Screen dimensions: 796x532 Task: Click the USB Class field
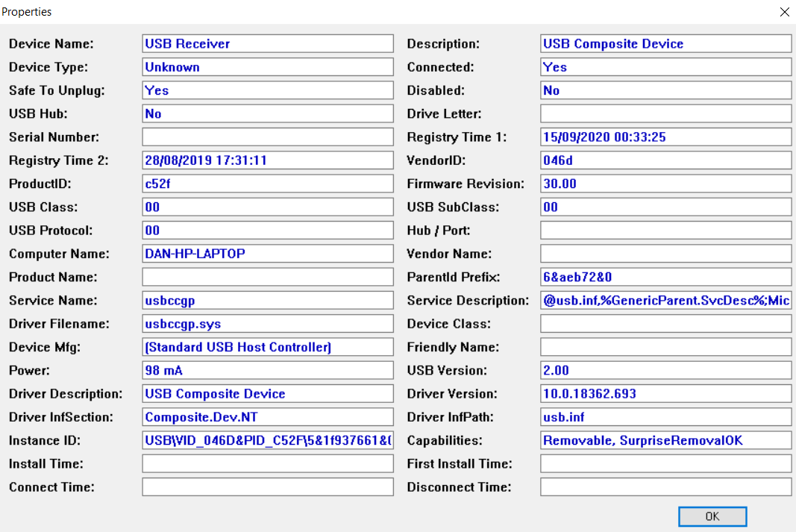click(x=268, y=207)
